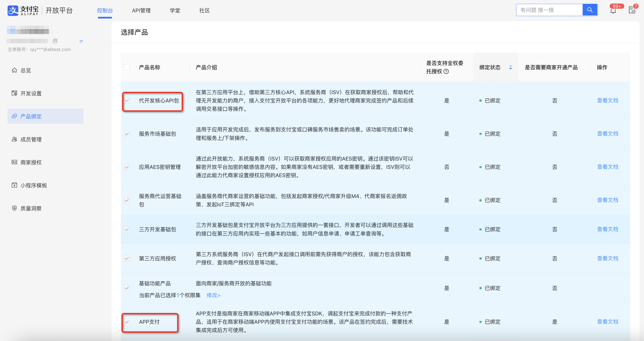Select 产品绑定 in the sidebar
Screen dimensions: 644x341
click(45, 116)
